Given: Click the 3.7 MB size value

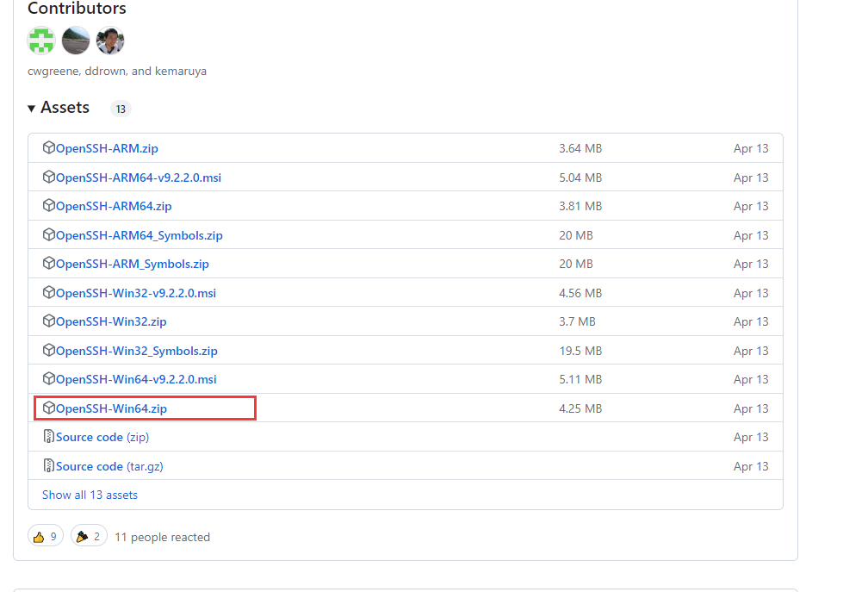Looking at the screenshot, I should coord(577,321).
